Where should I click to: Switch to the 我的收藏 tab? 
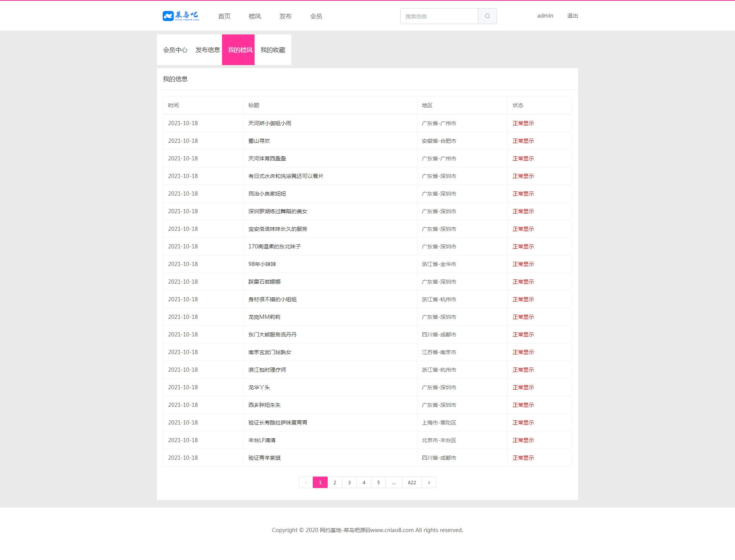coord(273,50)
